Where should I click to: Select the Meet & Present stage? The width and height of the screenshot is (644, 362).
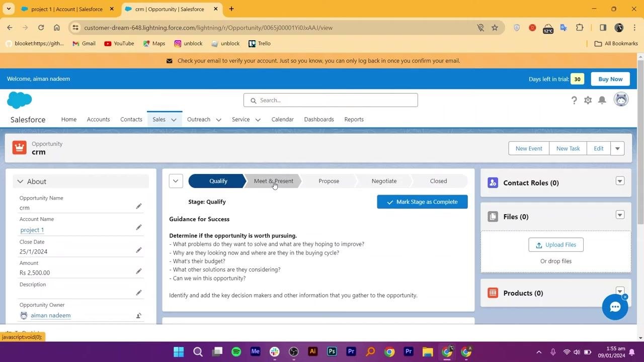coord(273,181)
